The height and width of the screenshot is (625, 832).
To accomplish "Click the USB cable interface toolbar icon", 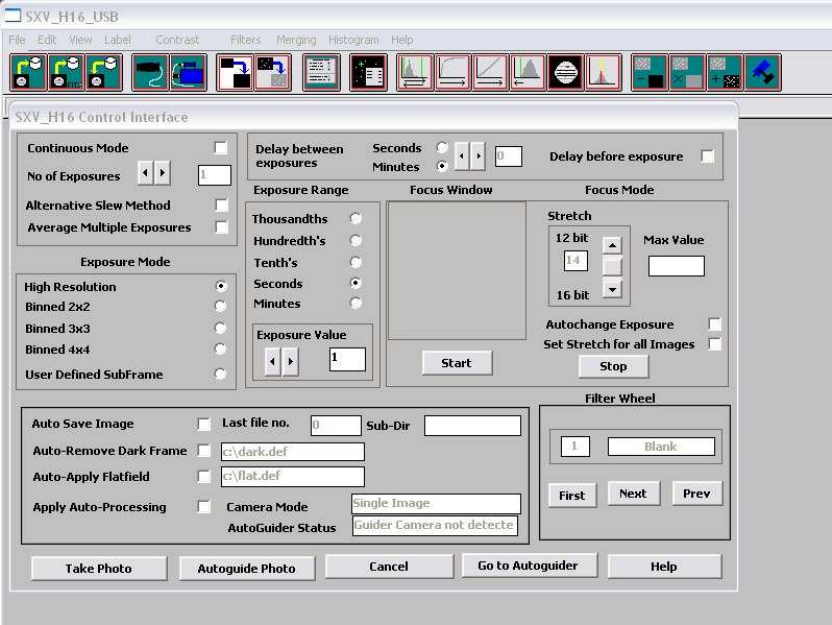I will tap(150, 72).
